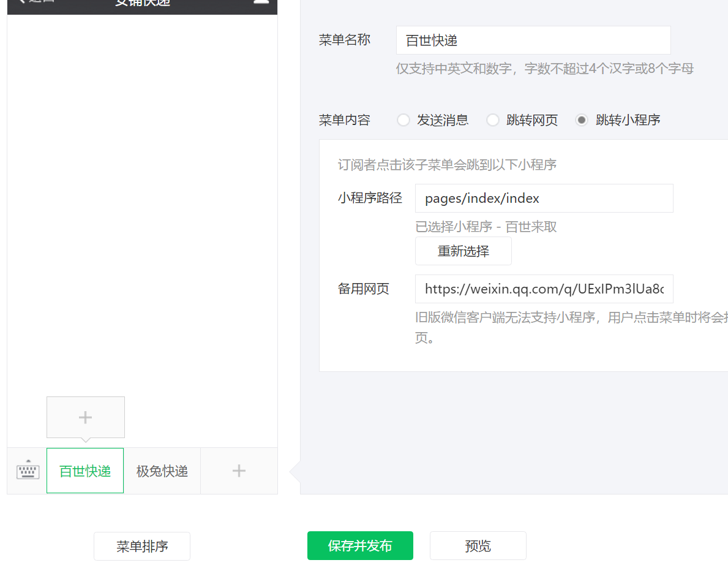Focus the 小程序路径 input field
Image resolution: width=728 pixels, height=587 pixels.
click(x=544, y=199)
